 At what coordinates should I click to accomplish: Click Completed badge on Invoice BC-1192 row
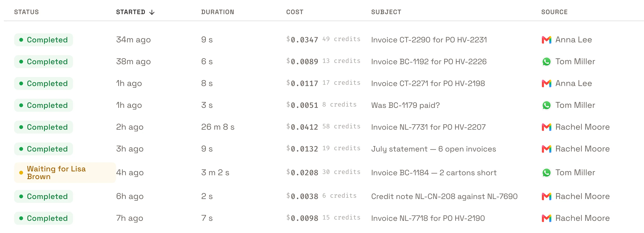pyautogui.click(x=44, y=62)
